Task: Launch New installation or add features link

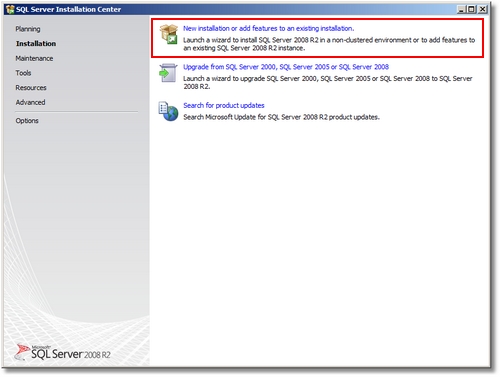Action: click(x=269, y=28)
